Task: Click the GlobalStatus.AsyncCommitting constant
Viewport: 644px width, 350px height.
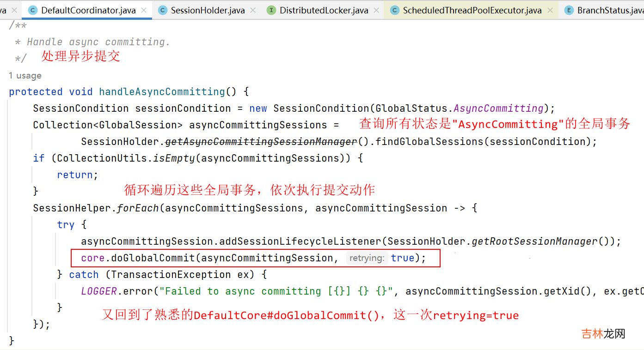Action: [460, 109]
